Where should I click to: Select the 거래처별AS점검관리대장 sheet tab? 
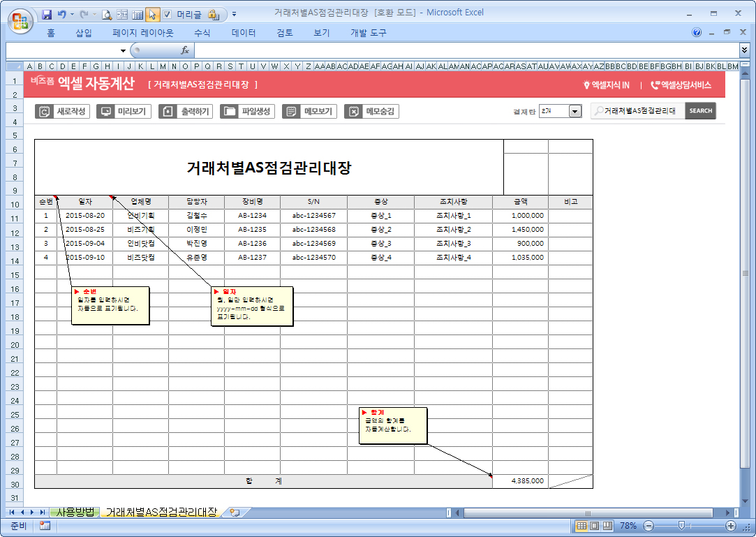point(161,512)
